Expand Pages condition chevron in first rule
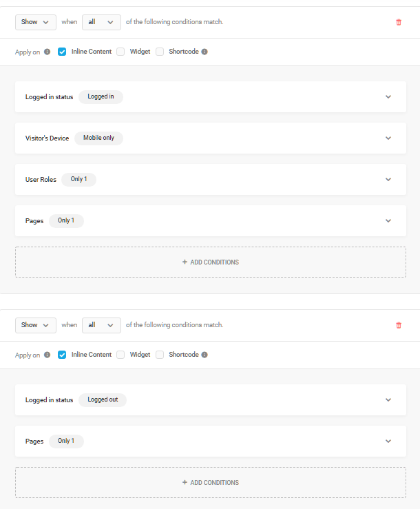Viewport: 420px width, 509px height. click(388, 220)
